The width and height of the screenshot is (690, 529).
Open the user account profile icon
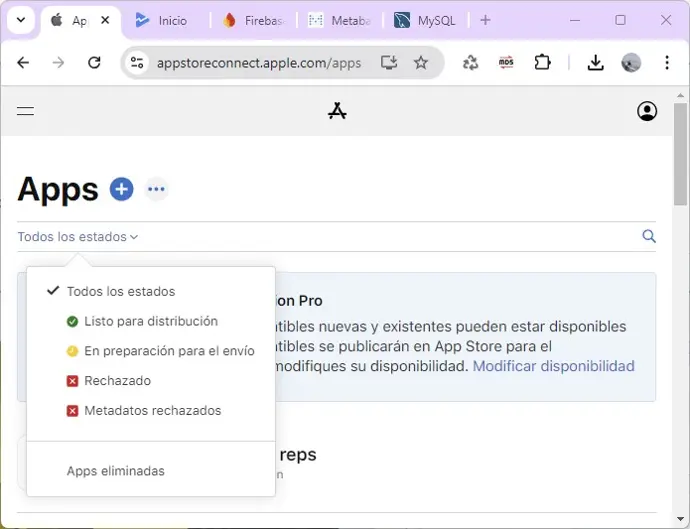tap(647, 111)
